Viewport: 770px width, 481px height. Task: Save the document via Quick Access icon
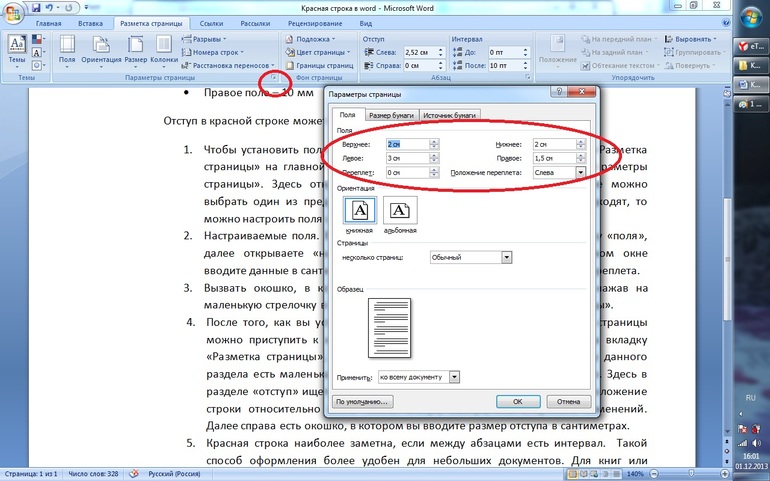click(x=36, y=8)
